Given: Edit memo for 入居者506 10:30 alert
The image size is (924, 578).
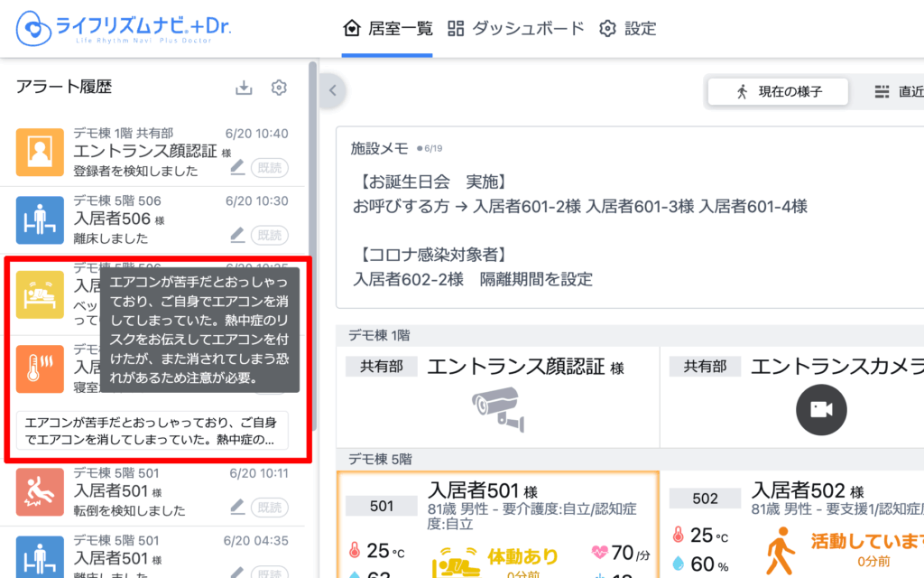Looking at the screenshot, I should click(237, 235).
